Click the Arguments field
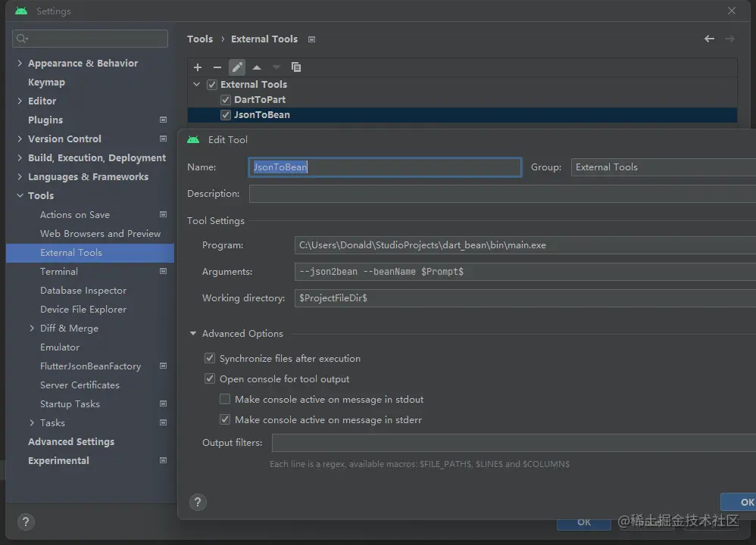Screen dimensions: 756x545 (525, 271)
